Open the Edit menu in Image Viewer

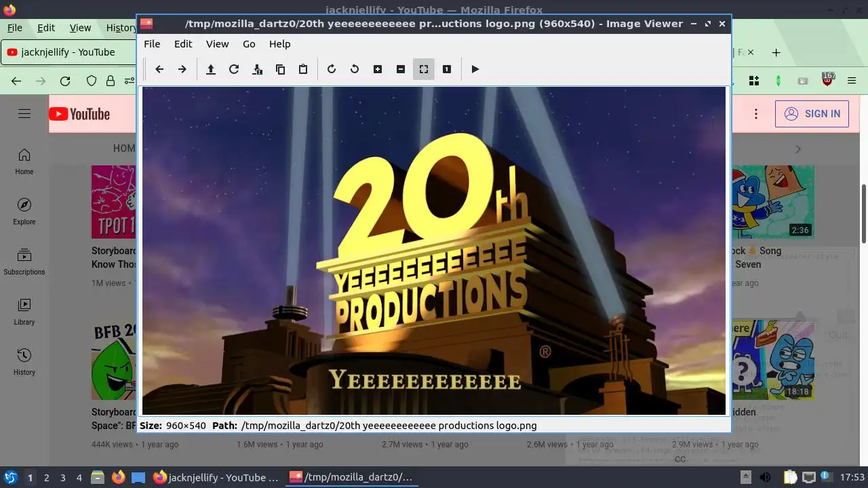click(x=183, y=44)
